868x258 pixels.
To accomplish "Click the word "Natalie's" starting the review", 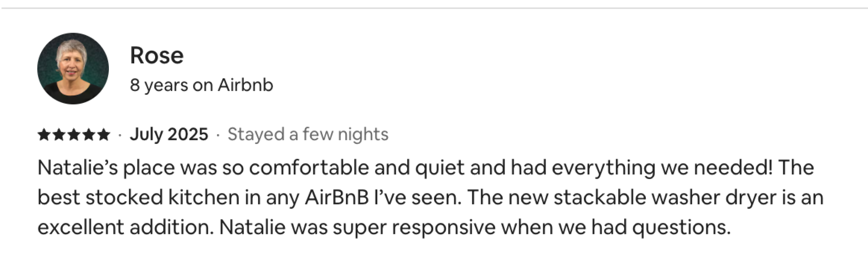I will [x=78, y=168].
